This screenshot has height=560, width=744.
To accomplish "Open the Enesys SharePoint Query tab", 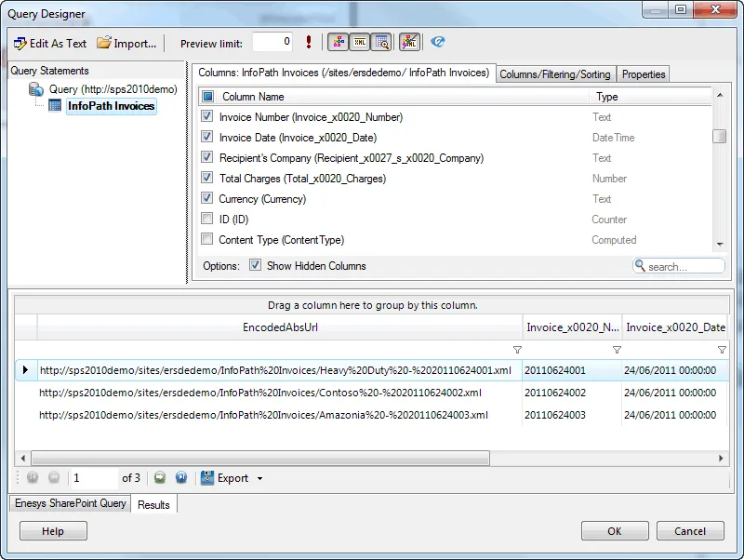I will pos(70,504).
